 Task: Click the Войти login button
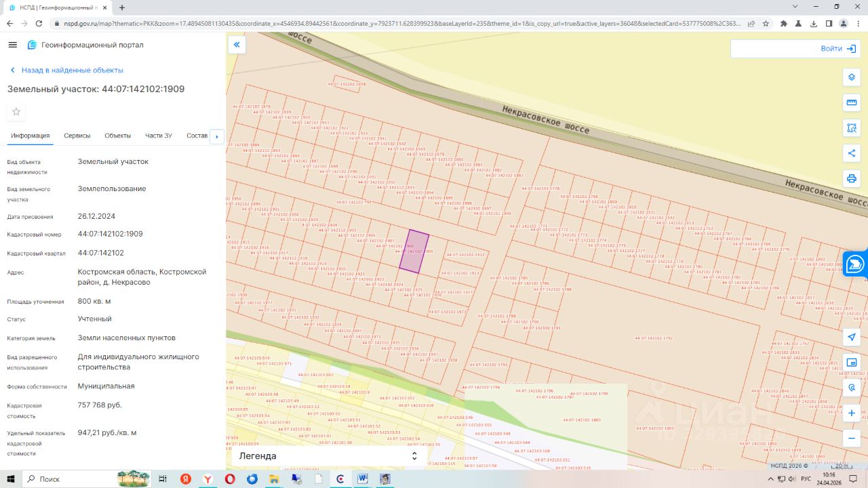[x=840, y=49]
